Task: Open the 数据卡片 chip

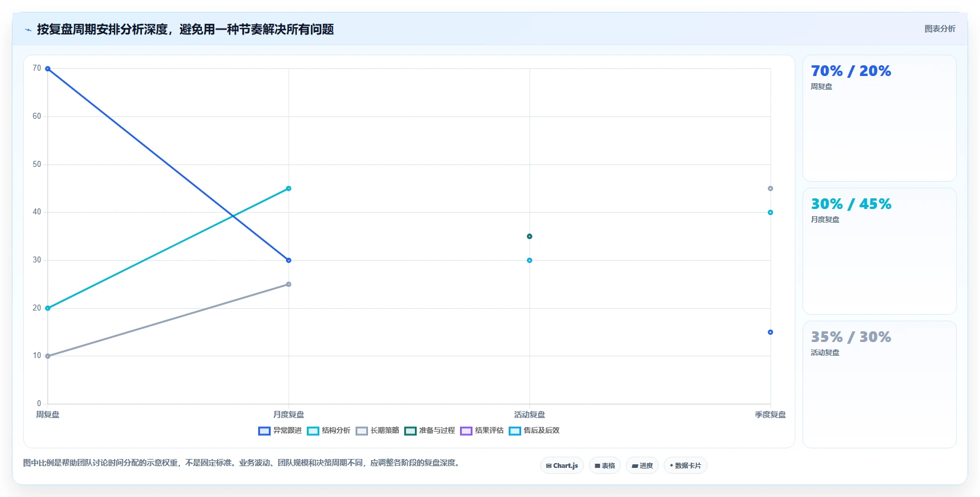Action: (686, 466)
